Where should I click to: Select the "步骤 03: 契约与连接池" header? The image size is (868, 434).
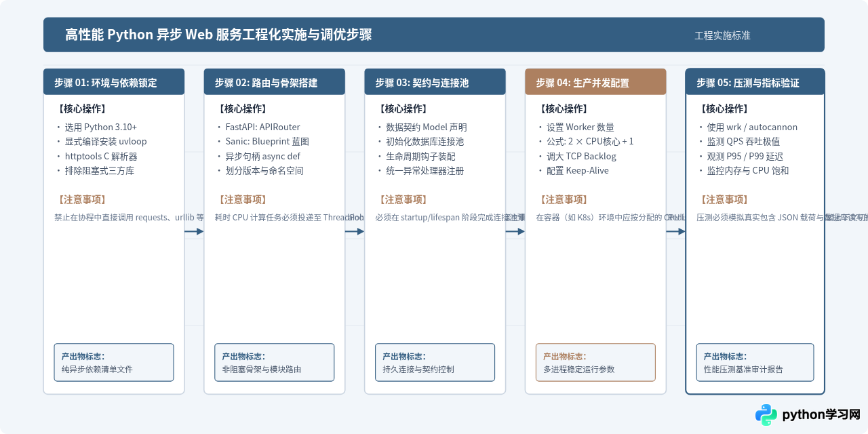(435, 81)
